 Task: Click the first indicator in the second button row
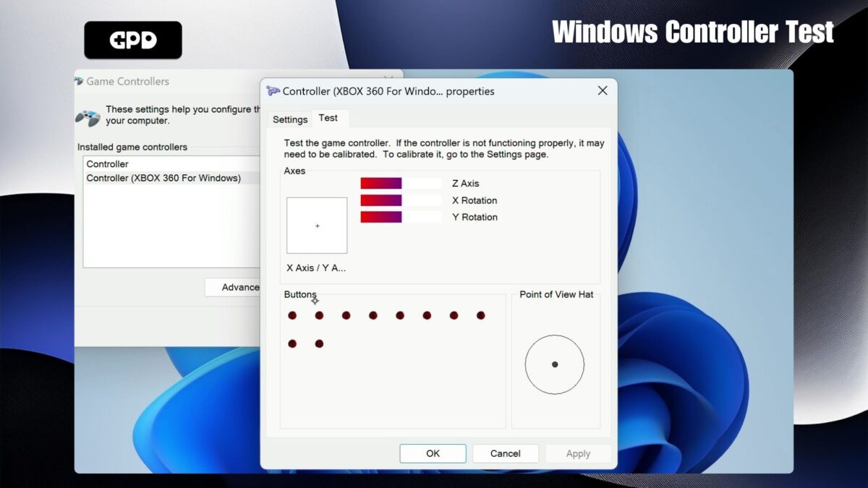292,343
